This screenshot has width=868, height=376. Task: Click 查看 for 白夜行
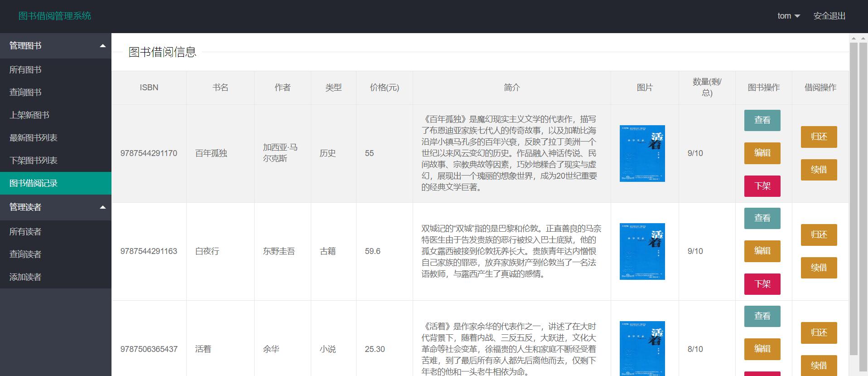pyautogui.click(x=762, y=218)
